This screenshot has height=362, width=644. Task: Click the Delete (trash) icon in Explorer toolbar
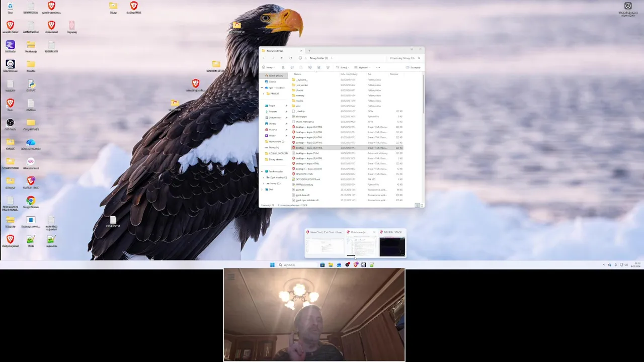[328, 67]
